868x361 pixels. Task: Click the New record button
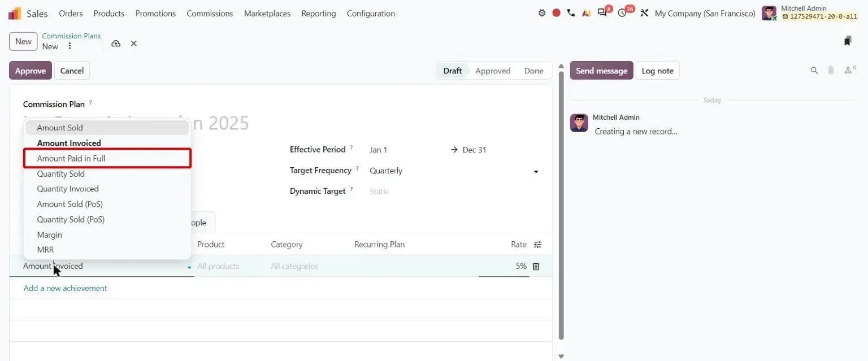23,41
